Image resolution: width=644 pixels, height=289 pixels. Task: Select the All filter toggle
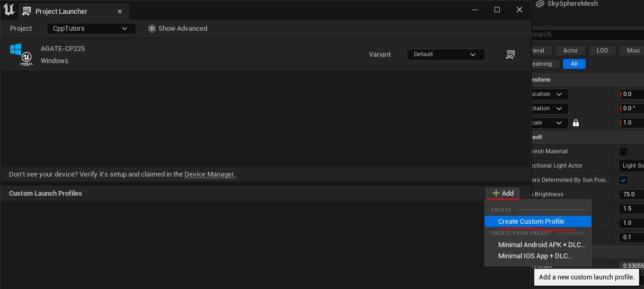coord(574,64)
